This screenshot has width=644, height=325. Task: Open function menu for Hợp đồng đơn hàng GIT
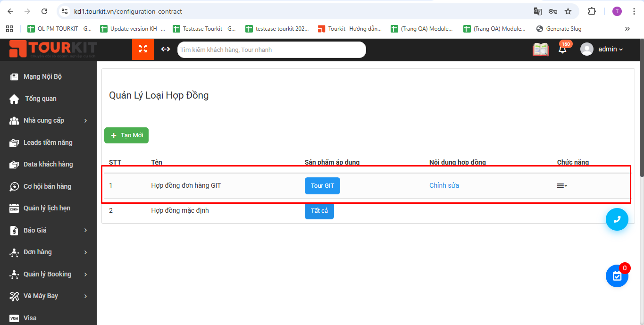pyautogui.click(x=562, y=186)
